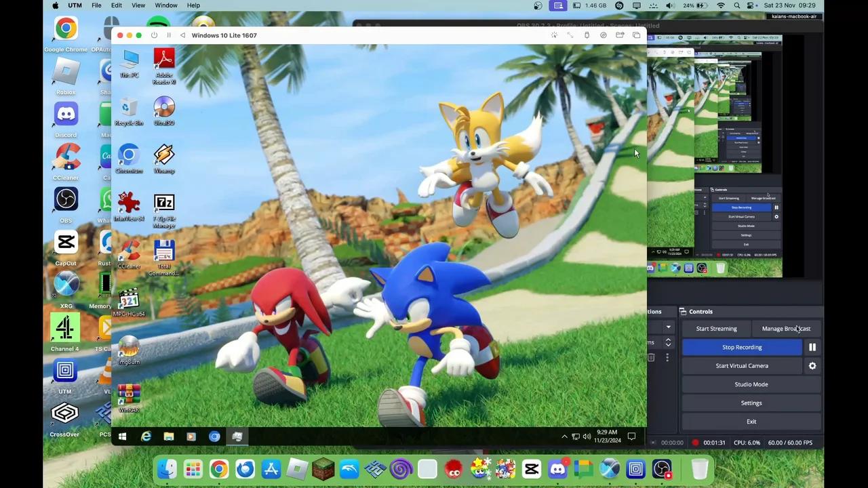This screenshot has height=488, width=868.
Task: Pause the OBS recording
Action: [812, 347]
